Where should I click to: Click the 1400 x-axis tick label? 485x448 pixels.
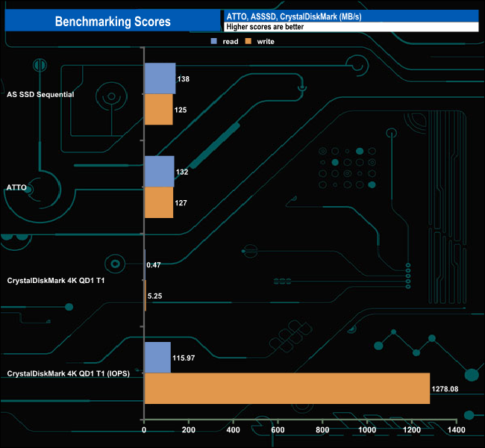point(457,431)
